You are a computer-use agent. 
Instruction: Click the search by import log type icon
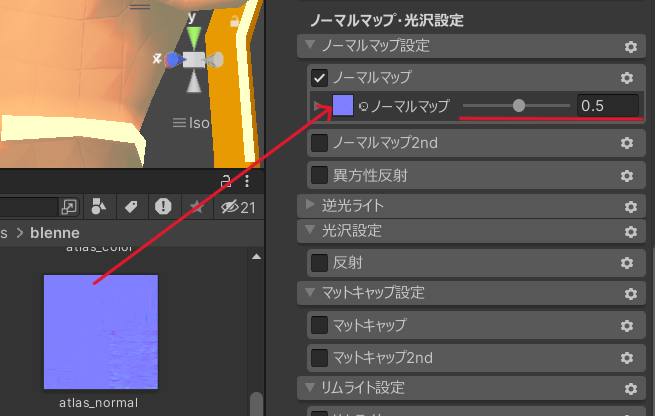[x=163, y=206]
